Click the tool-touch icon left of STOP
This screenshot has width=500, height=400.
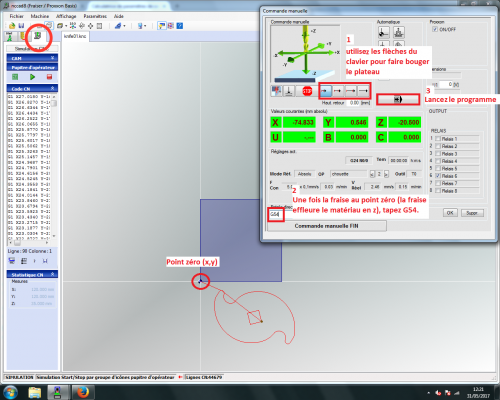point(289,91)
